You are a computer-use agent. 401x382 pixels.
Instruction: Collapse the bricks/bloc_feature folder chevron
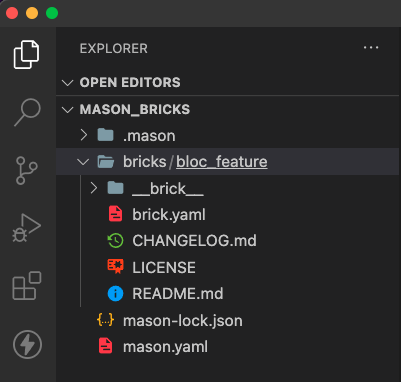pos(83,162)
